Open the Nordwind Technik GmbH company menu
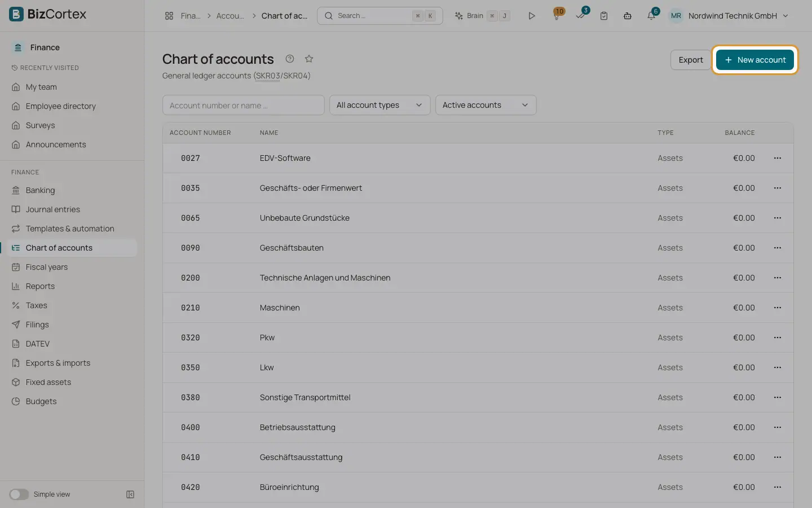812x508 pixels. [x=729, y=16]
